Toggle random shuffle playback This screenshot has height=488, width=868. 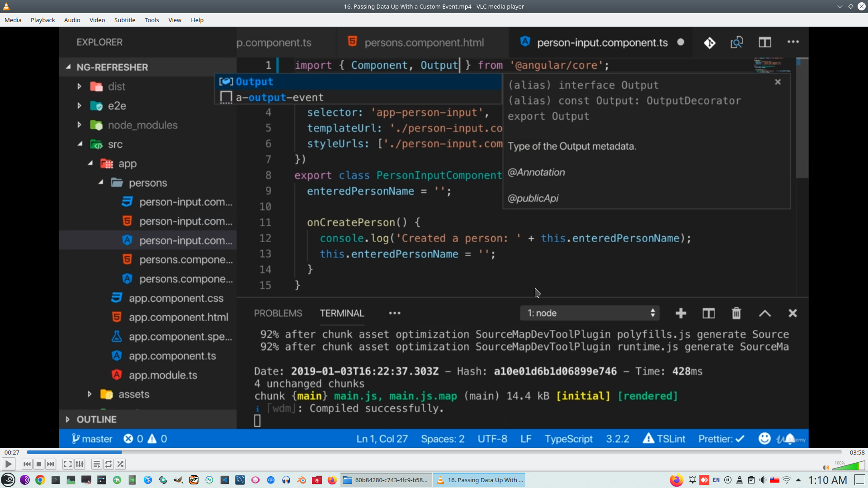click(120, 464)
